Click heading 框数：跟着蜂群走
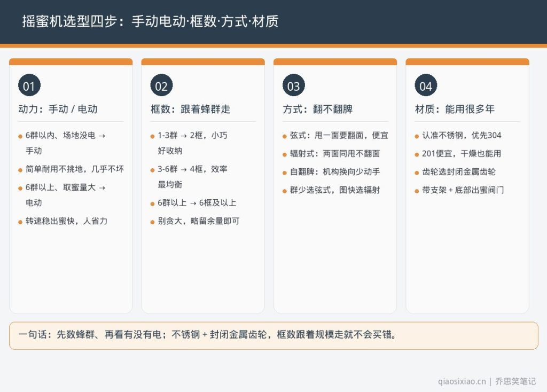Image resolution: width=547 pixels, height=392 pixels. (191, 109)
